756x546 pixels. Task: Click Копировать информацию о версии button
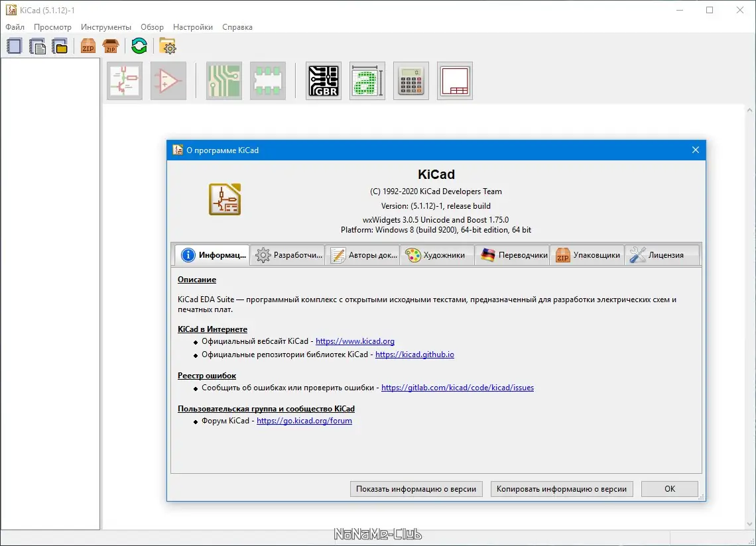[x=562, y=488]
